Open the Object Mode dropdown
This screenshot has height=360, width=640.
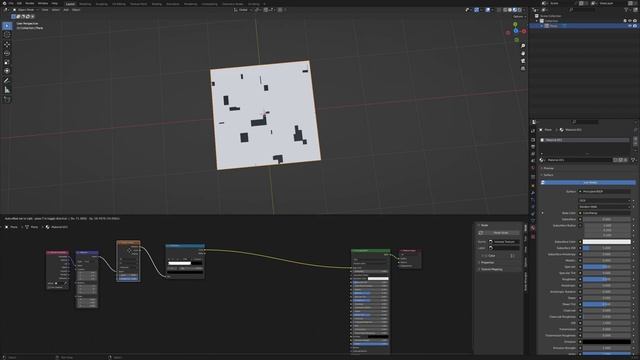[x=25, y=10]
